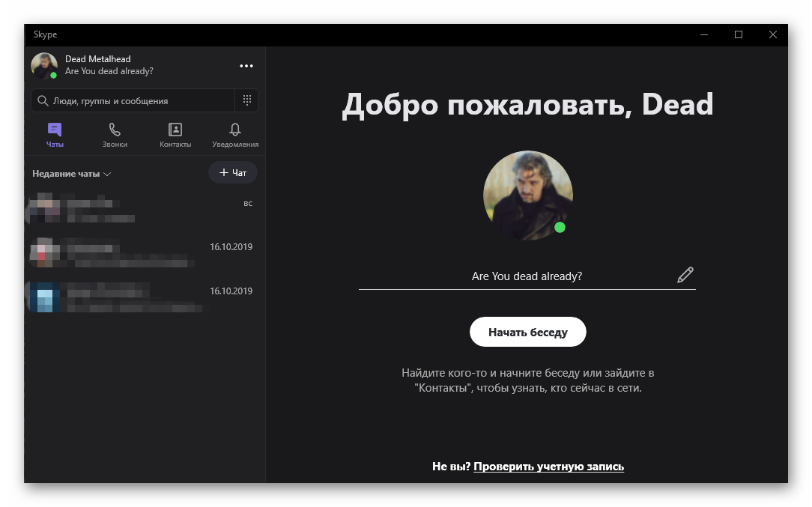Click the Are You dead already? status field
The height and width of the screenshot is (507, 812).
point(526,276)
